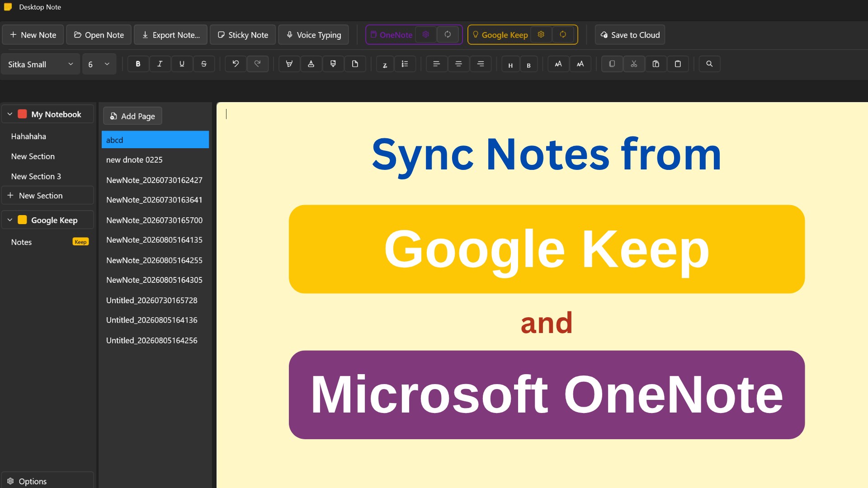Click Export Note... button

coord(171,35)
